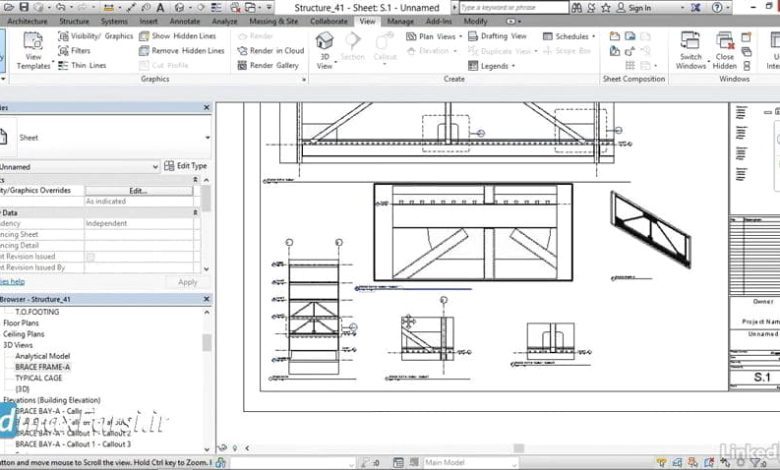Image resolution: width=780 pixels, height=470 pixels.
Task: Open the Render Gallery
Action: pyautogui.click(x=268, y=65)
